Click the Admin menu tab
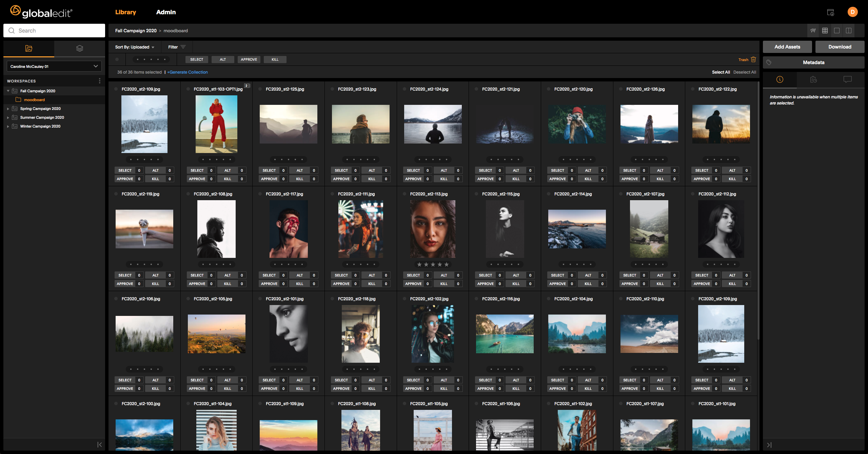The width and height of the screenshot is (868, 454). pos(166,12)
